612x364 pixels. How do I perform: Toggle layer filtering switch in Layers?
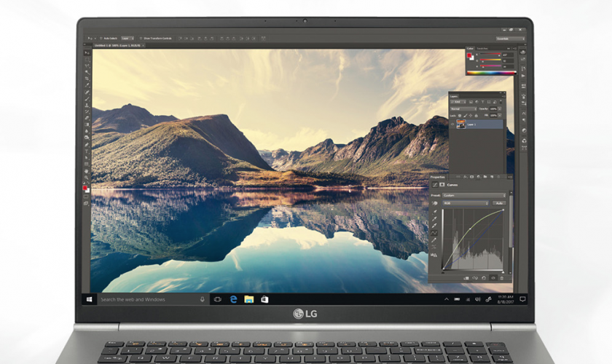click(x=501, y=102)
